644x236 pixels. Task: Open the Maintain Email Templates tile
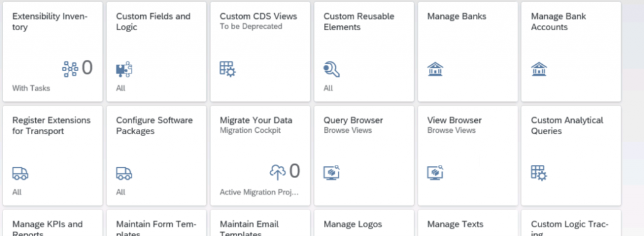[x=260, y=223]
